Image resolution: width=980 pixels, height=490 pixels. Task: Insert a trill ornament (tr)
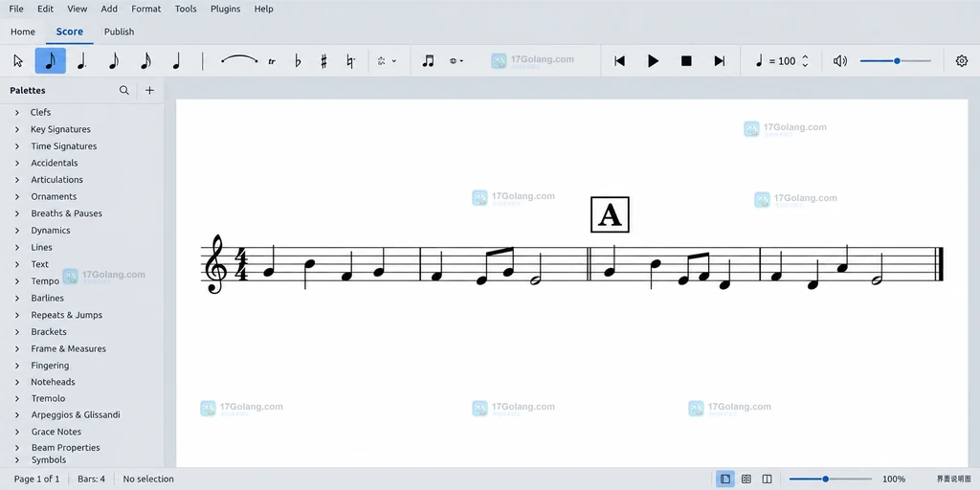coord(272,61)
